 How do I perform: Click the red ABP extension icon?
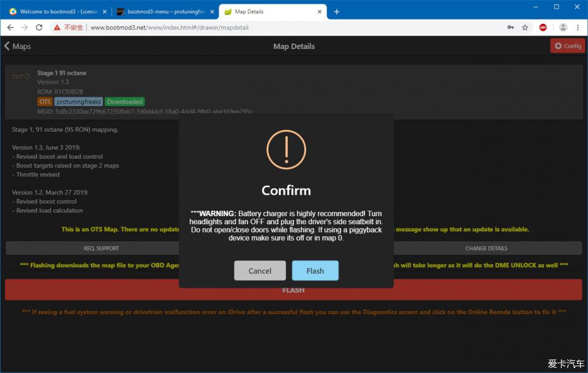543,28
